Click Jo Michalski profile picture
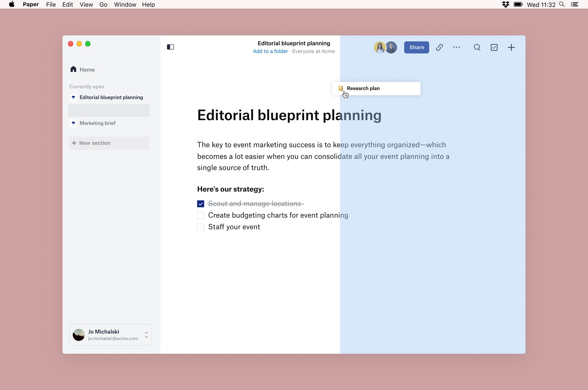Image resolution: width=588 pixels, height=390 pixels. pos(79,335)
